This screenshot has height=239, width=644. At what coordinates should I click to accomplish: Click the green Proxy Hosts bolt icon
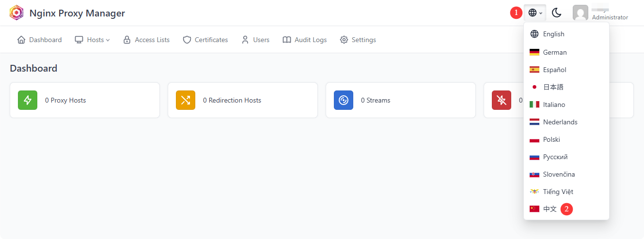[28, 100]
